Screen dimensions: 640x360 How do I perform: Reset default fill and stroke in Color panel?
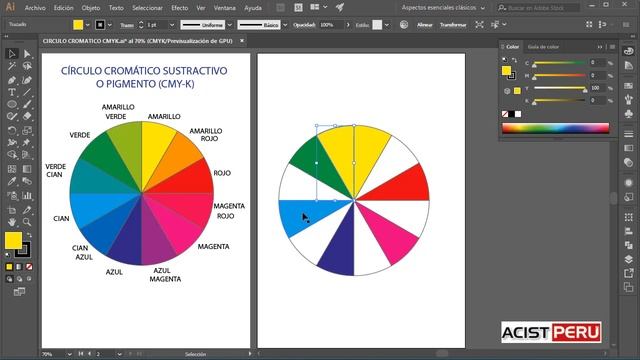coord(505,60)
